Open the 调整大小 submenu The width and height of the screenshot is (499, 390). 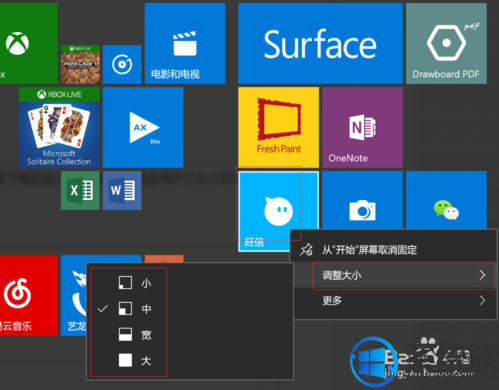[393, 275]
